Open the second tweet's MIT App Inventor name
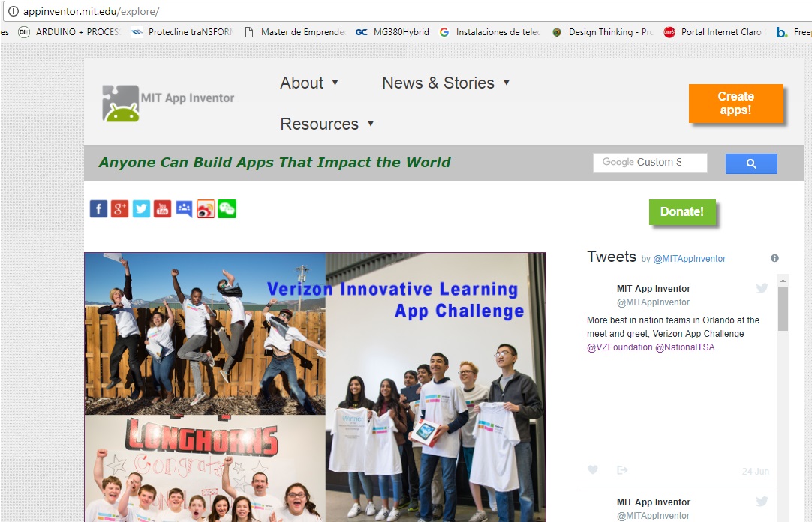The image size is (812, 522). coord(654,502)
